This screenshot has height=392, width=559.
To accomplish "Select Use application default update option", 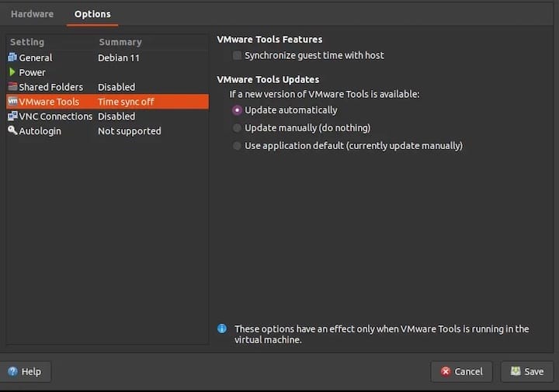I will (237, 146).
